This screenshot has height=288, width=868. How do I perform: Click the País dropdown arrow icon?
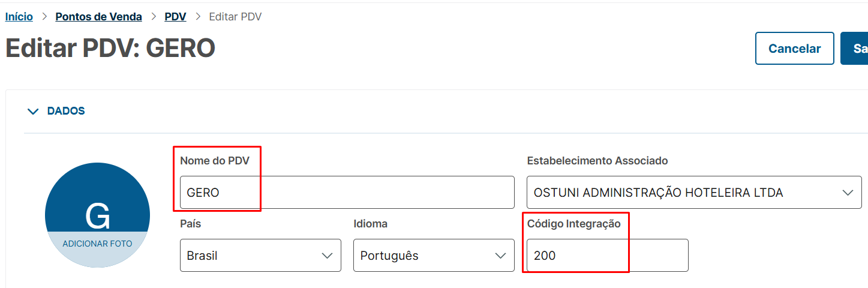tap(328, 256)
